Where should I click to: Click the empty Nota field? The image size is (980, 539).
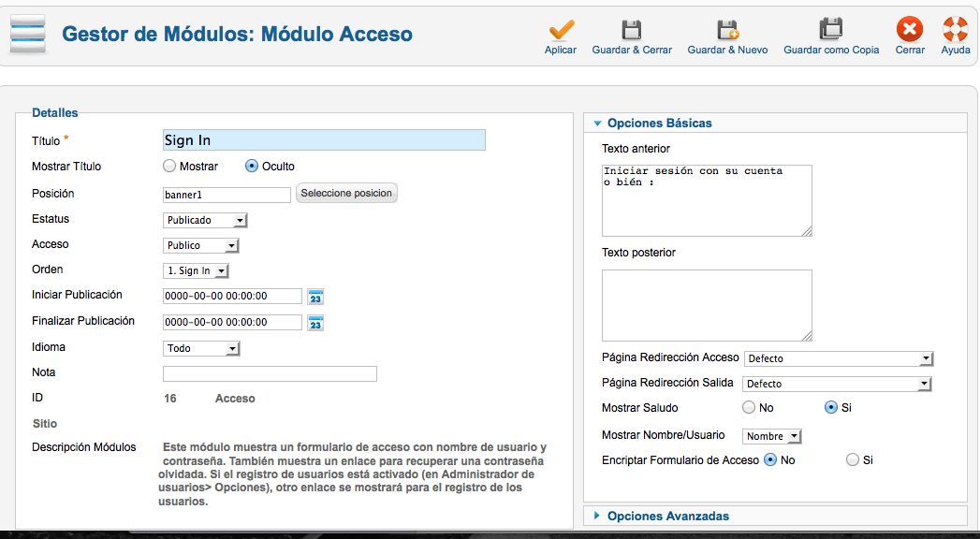(270, 373)
